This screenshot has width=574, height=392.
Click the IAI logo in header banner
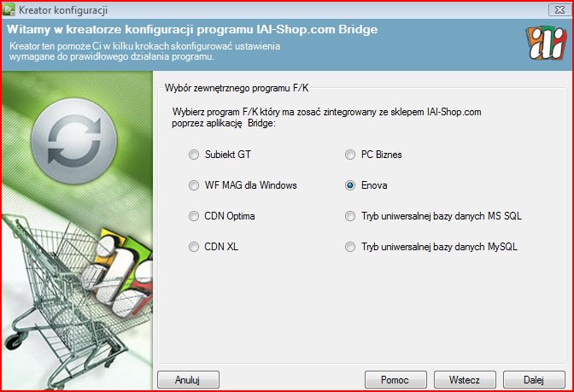pyautogui.click(x=546, y=45)
